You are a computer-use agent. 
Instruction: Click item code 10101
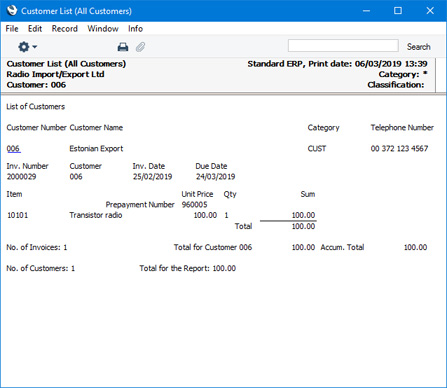(18, 215)
